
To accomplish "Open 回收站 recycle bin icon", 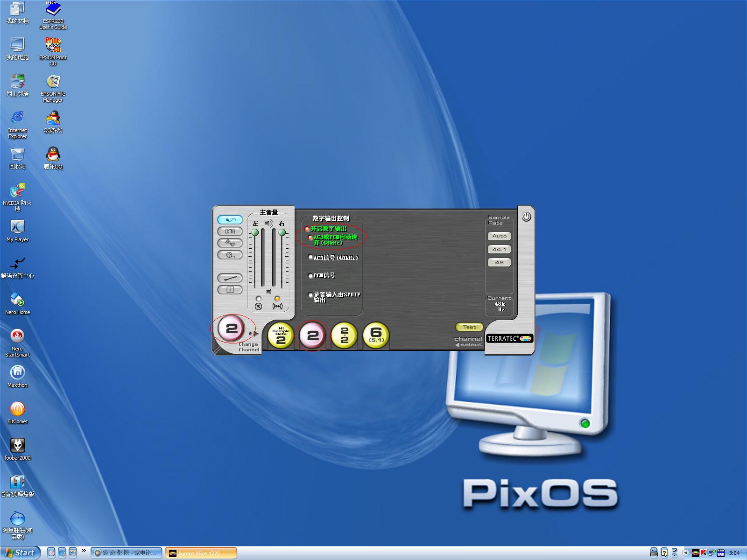I will click(x=17, y=159).
